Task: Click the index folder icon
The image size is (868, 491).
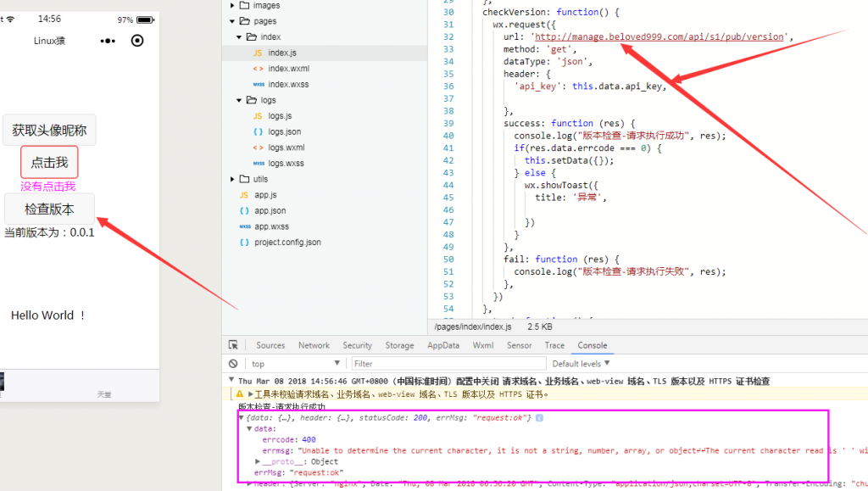Action: 251,36
